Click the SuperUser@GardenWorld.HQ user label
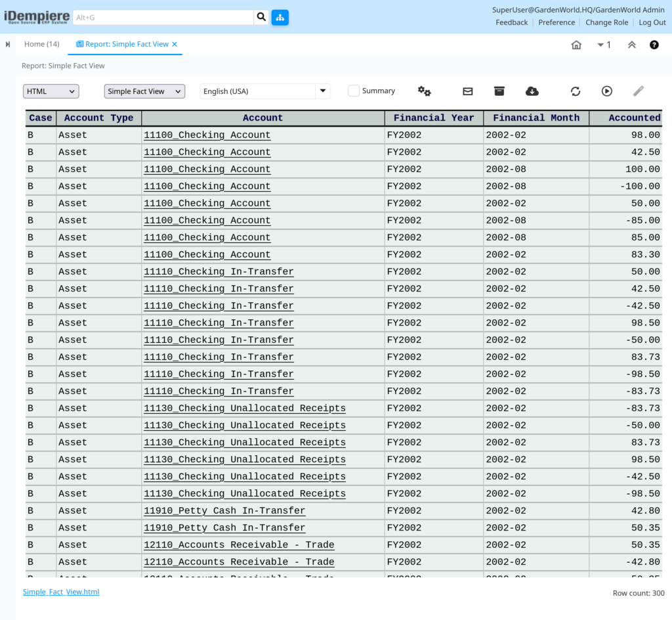Image resolution: width=672 pixels, height=620 pixels. 578,10
